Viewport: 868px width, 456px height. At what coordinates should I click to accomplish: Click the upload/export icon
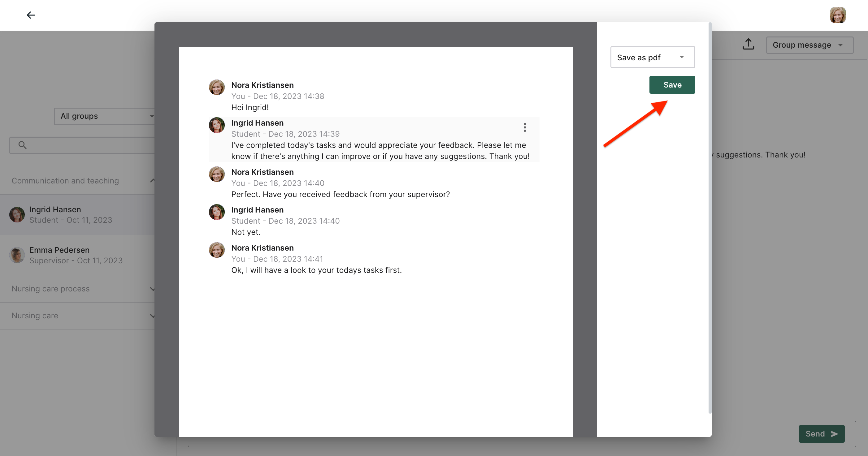pos(748,45)
